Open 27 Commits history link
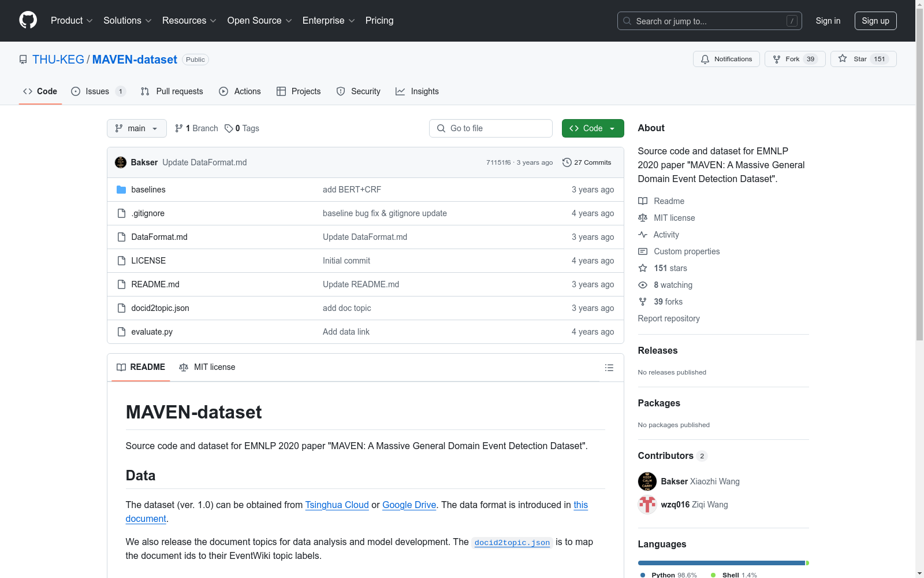The image size is (924, 578). pyautogui.click(x=587, y=162)
